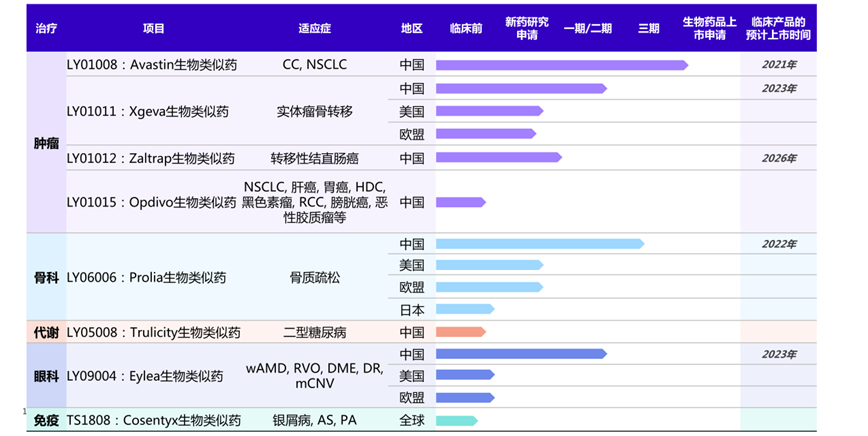Click the Avastin China purple progress bar
The width and height of the screenshot is (868, 436).
562,65
